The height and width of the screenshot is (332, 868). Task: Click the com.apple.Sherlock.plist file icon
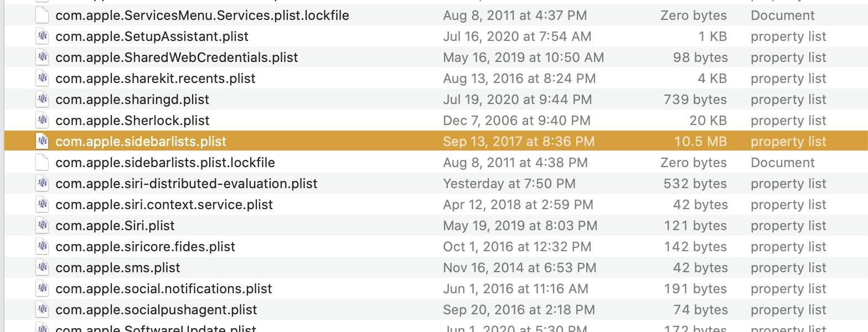point(43,121)
